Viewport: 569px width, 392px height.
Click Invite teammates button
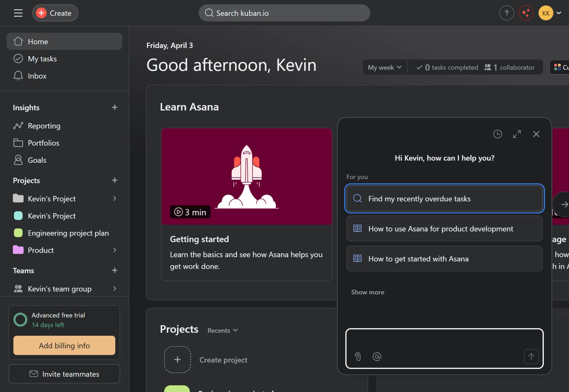pos(64,374)
